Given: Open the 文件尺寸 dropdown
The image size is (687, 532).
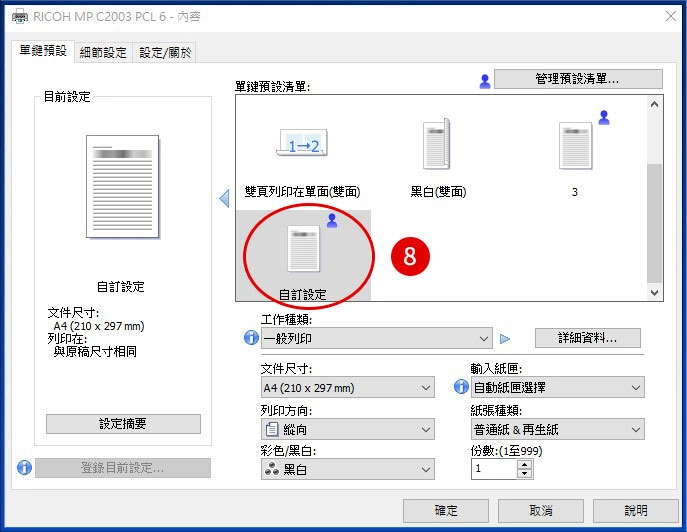Looking at the screenshot, I should pyautogui.click(x=347, y=387).
